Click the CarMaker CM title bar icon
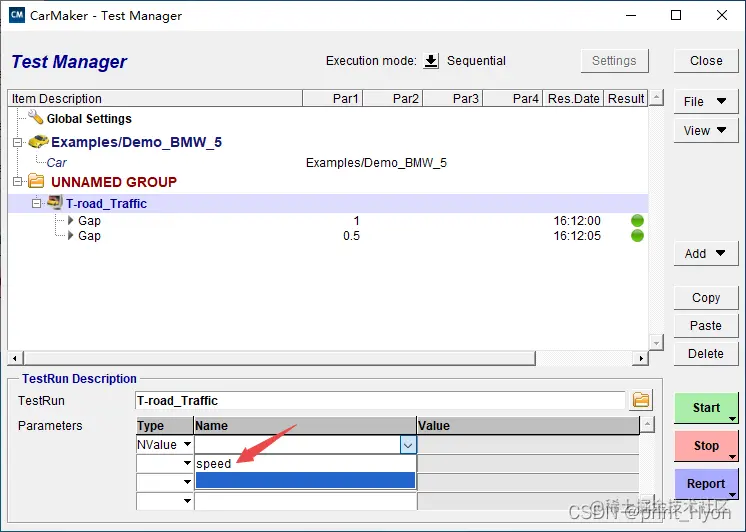The height and width of the screenshot is (532, 746). 17,15
